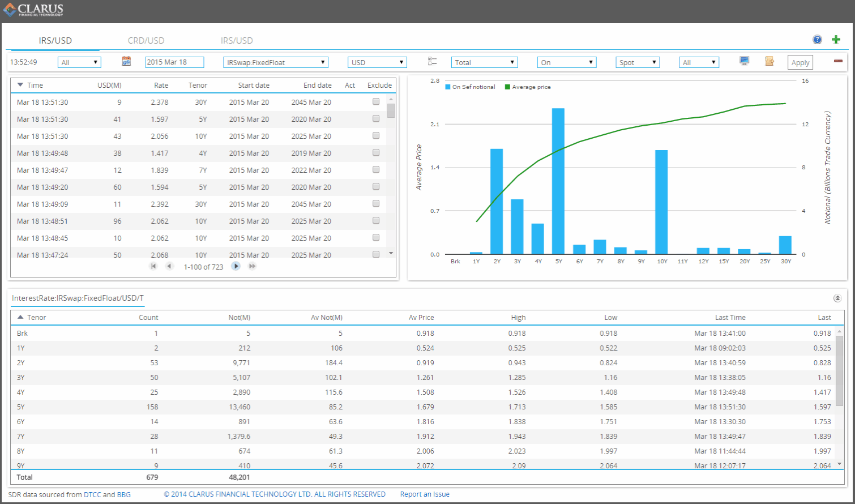Sort by USD(M) column header
Screen dimensions: 855x504
(109, 85)
